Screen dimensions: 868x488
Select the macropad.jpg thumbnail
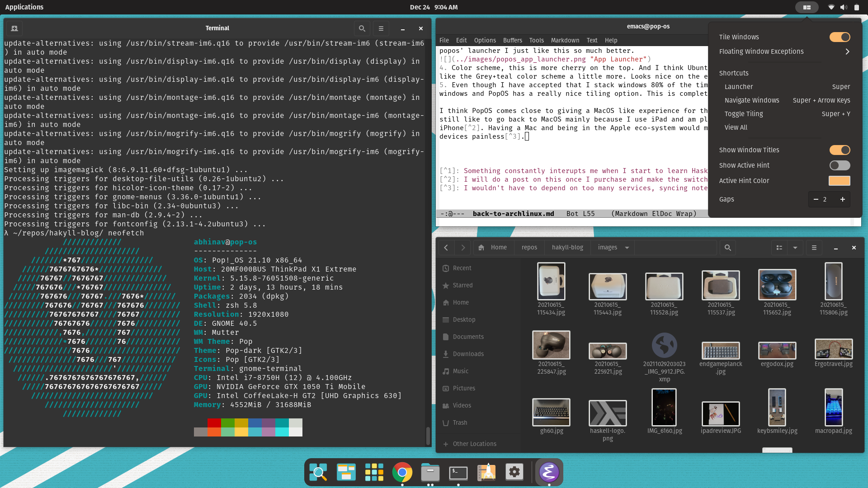833,407
